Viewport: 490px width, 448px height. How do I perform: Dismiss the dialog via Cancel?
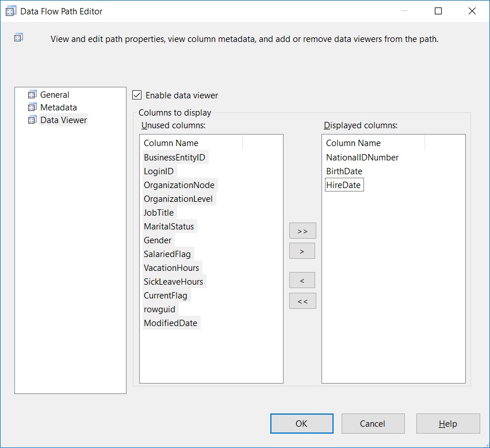coord(373,423)
